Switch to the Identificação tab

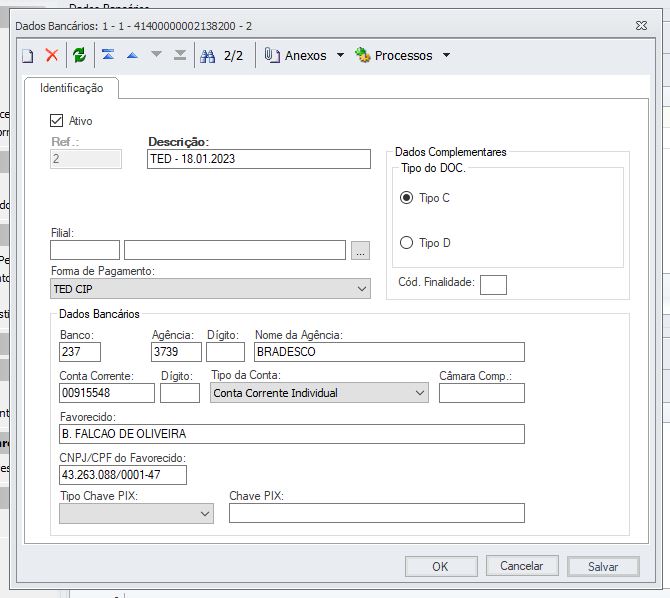tap(71, 88)
